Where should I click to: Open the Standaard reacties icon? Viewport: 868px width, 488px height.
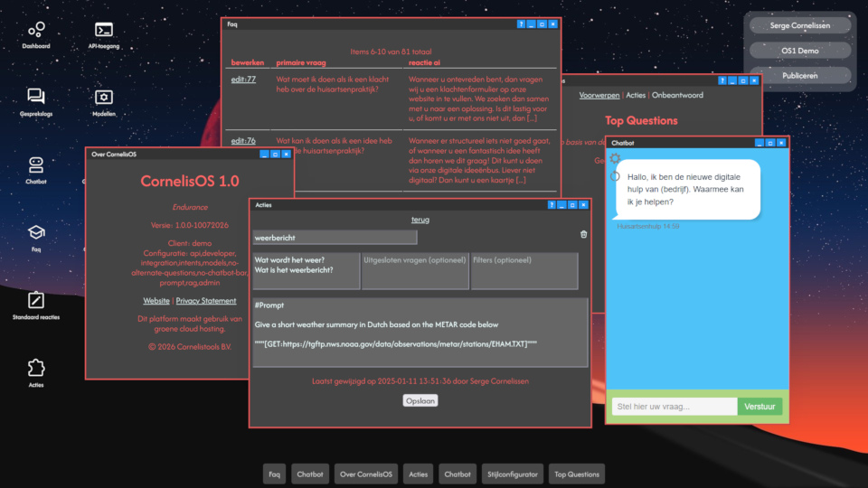click(x=36, y=305)
